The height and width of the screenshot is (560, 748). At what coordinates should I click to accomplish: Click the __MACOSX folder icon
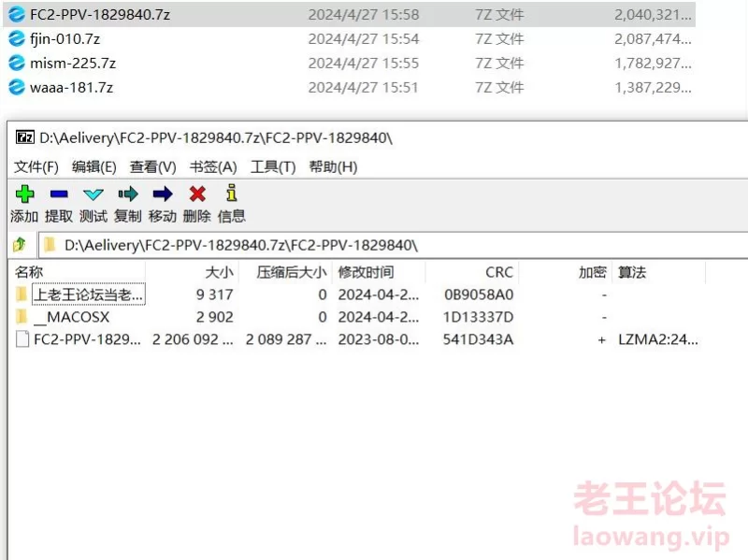tap(21, 316)
